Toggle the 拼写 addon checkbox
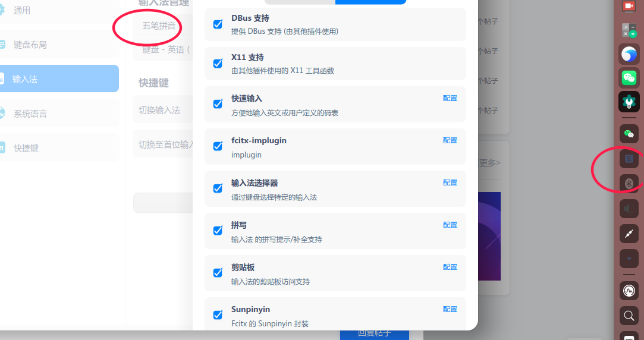This screenshot has height=340, width=644. click(218, 231)
